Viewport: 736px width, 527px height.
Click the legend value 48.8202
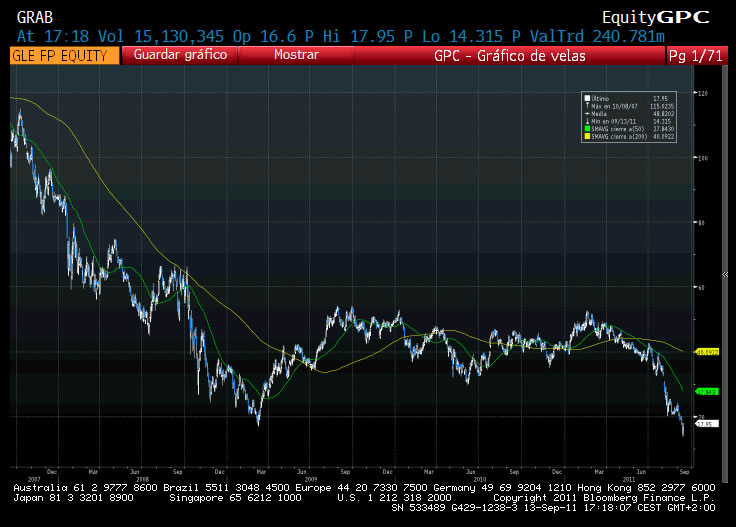pyautogui.click(x=663, y=114)
